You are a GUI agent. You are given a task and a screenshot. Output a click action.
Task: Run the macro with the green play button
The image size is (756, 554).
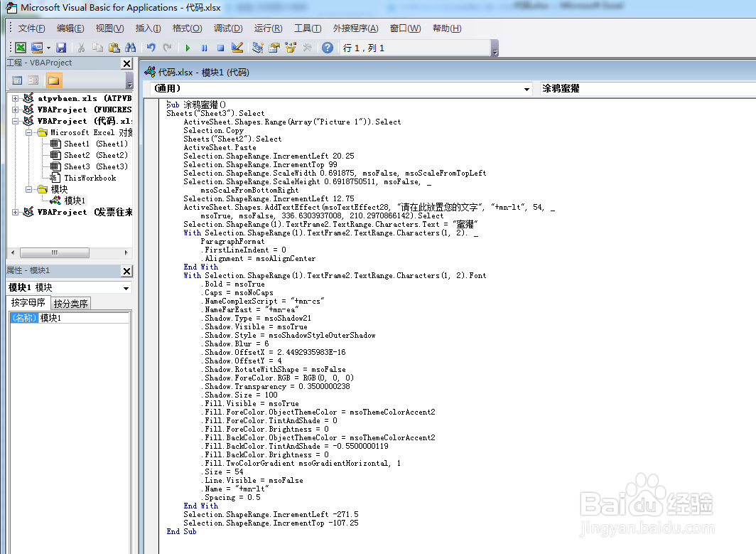[x=188, y=48]
